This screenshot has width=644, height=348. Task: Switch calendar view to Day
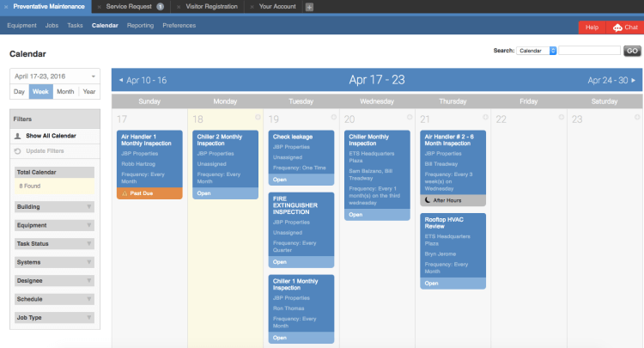(19, 91)
